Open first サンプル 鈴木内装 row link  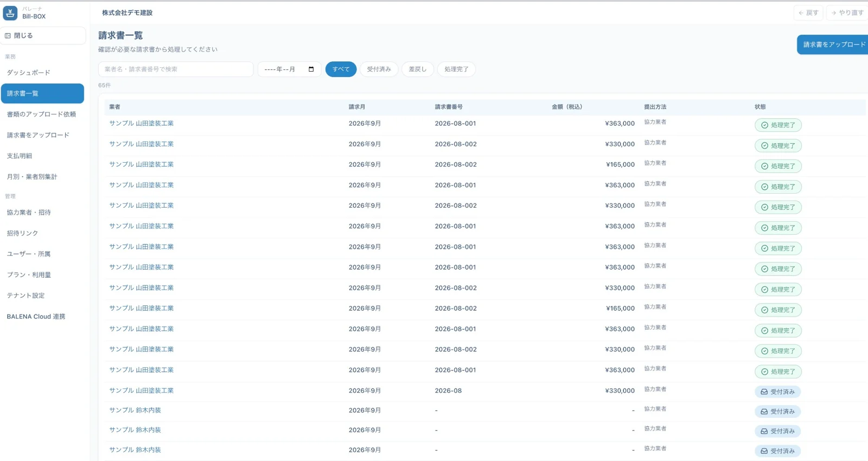(x=135, y=411)
